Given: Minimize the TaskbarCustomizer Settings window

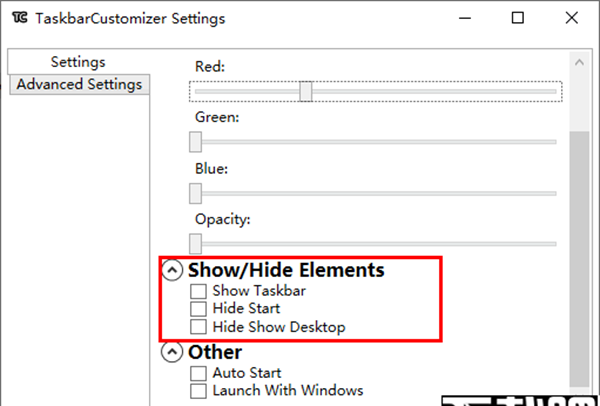Looking at the screenshot, I should (x=465, y=18).
